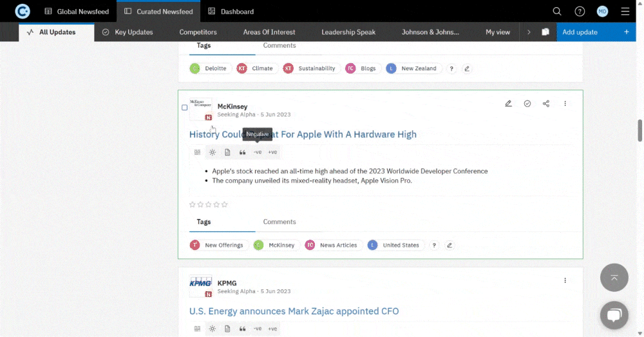Click the Deloitte tag

(211, 69)
